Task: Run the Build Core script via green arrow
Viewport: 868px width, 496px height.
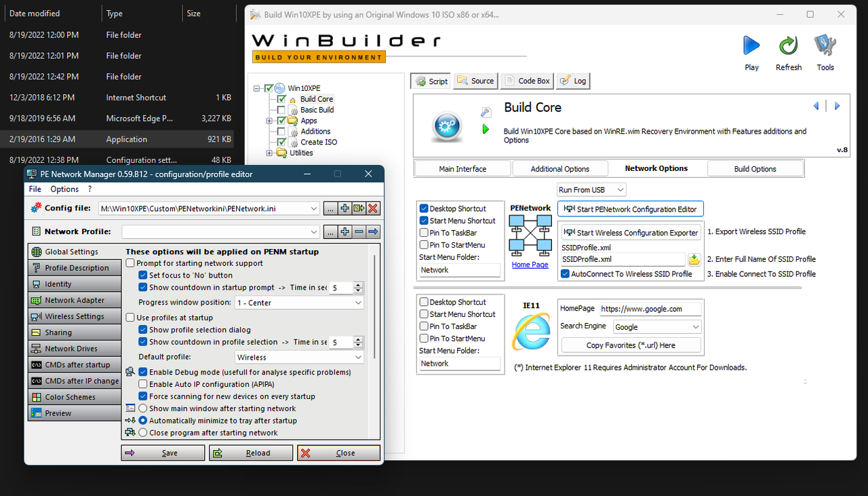Action: [486, 128]
